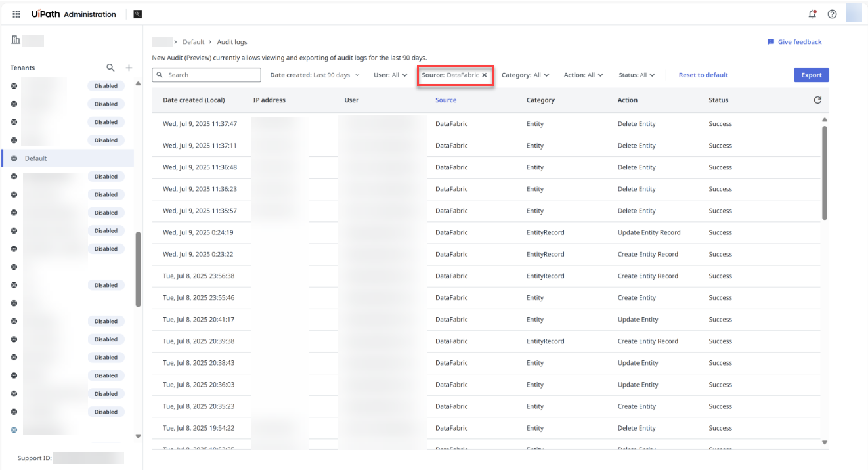Click Give feedback link
The height and width of the screenshot is (470, 868).
pos(800,42)
